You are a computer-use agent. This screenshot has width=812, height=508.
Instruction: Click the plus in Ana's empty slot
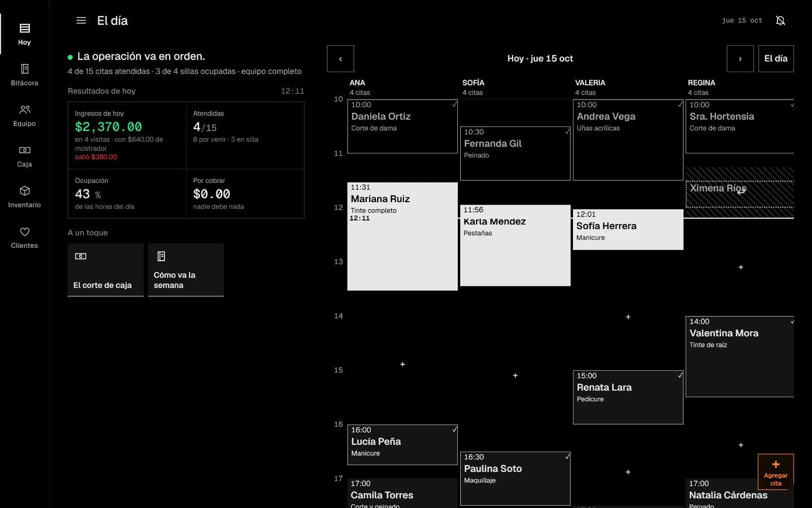click(402, 364)
